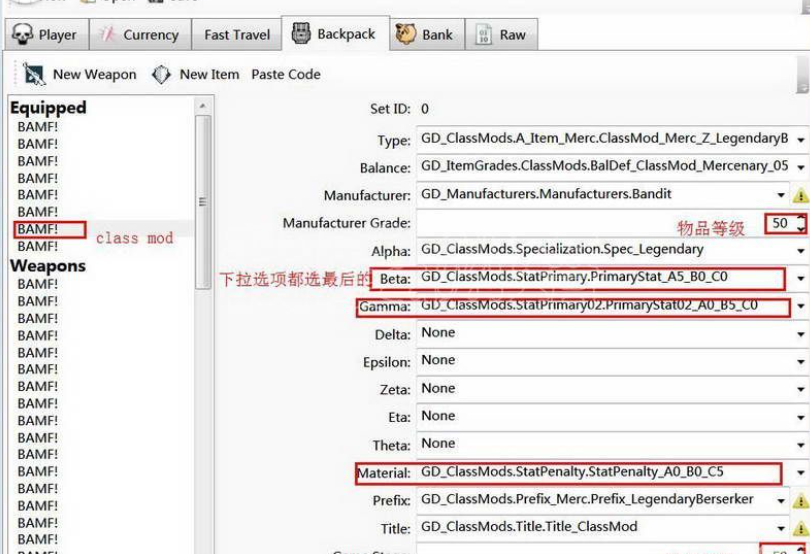Click the Backpack tab icon

click(x=300, y=33)
